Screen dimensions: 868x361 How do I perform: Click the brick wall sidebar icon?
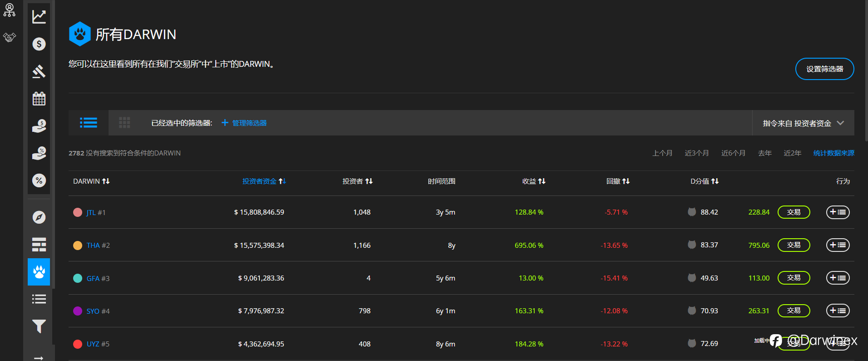[x=39, y=245]
